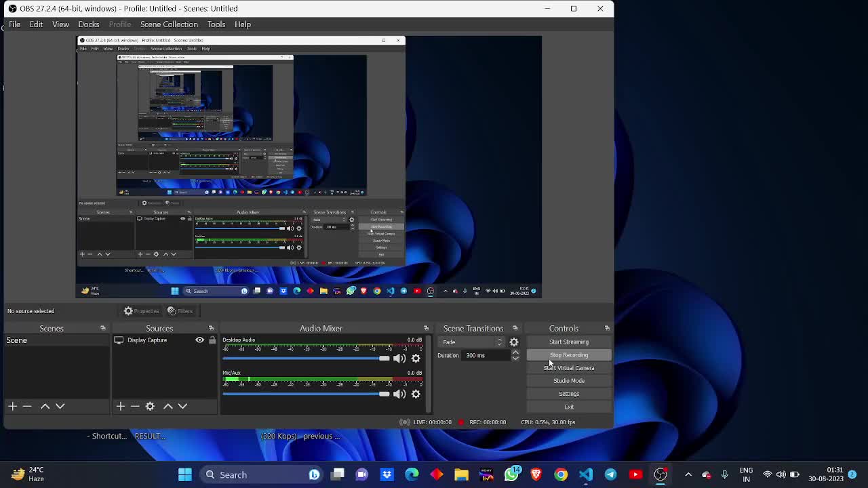Move the scene up in the Scenes list

click(x=45, y=406)
